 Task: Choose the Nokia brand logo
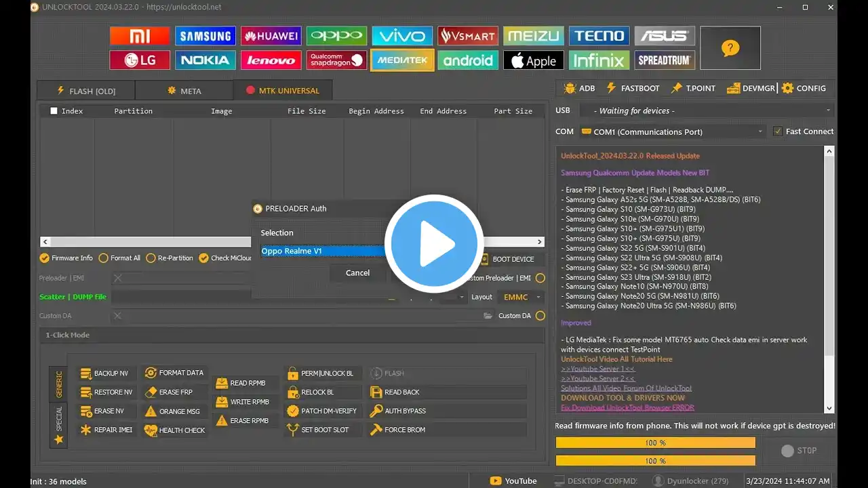[205, 60]
